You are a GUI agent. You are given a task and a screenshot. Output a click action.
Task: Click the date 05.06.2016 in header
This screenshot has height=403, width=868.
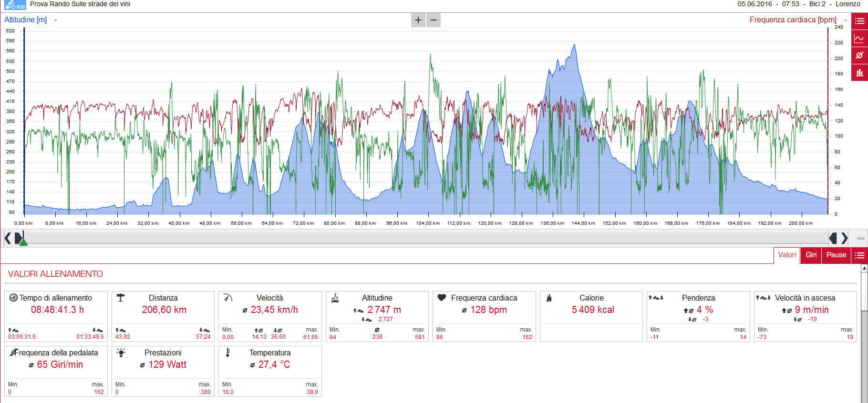pos(755,4)
